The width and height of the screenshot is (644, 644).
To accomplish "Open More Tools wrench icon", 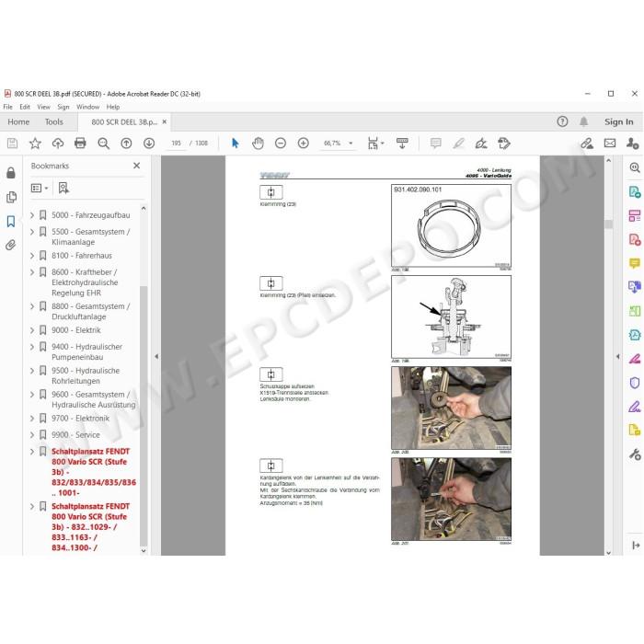I will (x=635, y=454).
